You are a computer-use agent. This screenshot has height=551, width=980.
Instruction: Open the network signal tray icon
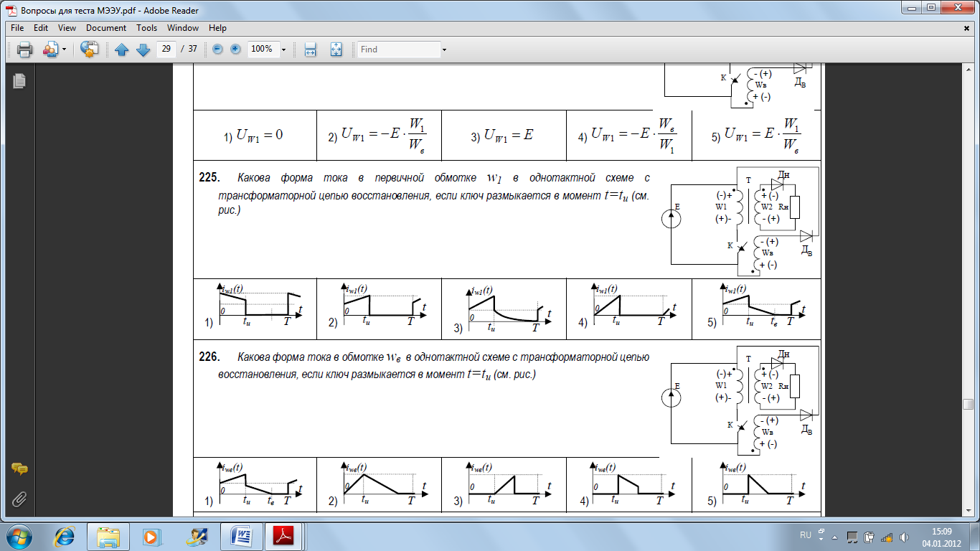click(x=887, y=536)
